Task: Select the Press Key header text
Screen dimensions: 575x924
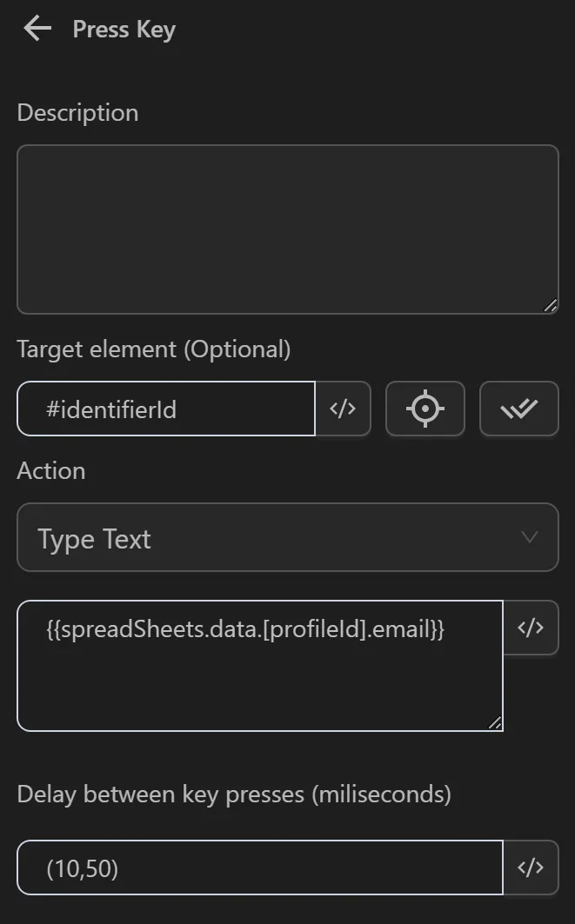Action: pyautogui.click(x=123, y=29)
